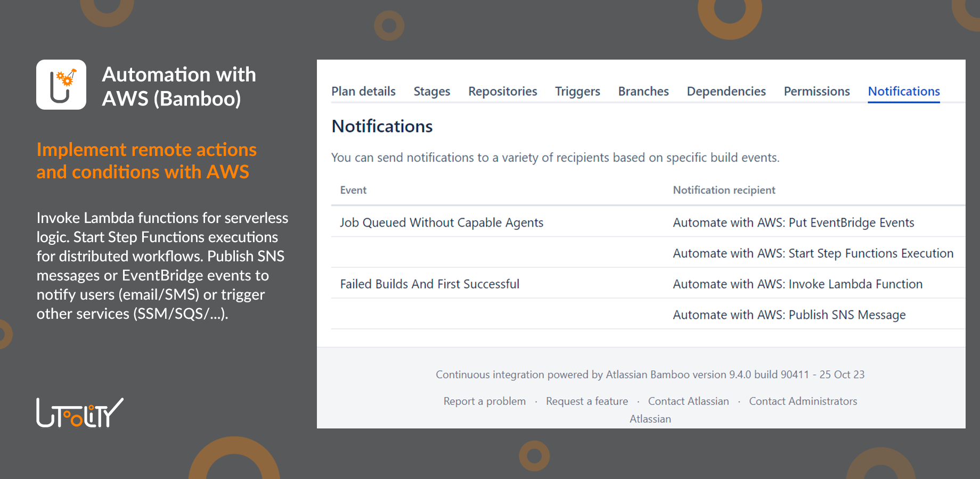Open the Contact Atlassian link
Image resolution: width=980 pixels, height=479 pixels.
point(688,401)
